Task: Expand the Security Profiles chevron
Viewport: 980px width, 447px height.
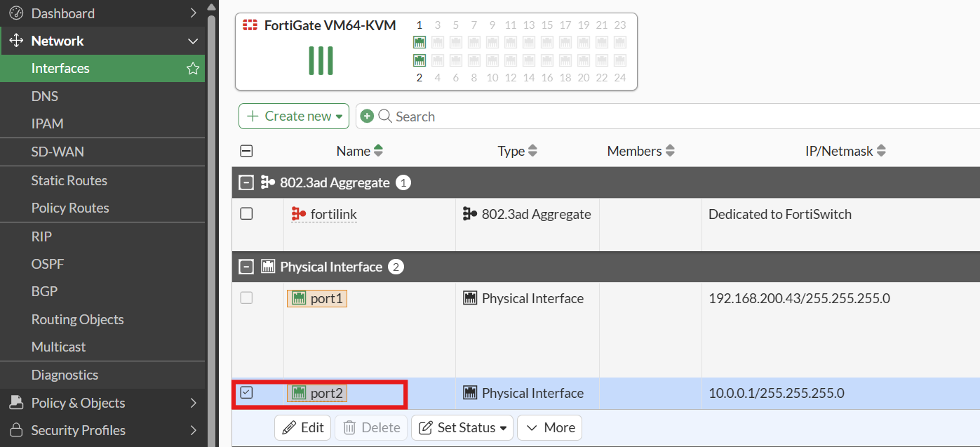Action: 194,430
